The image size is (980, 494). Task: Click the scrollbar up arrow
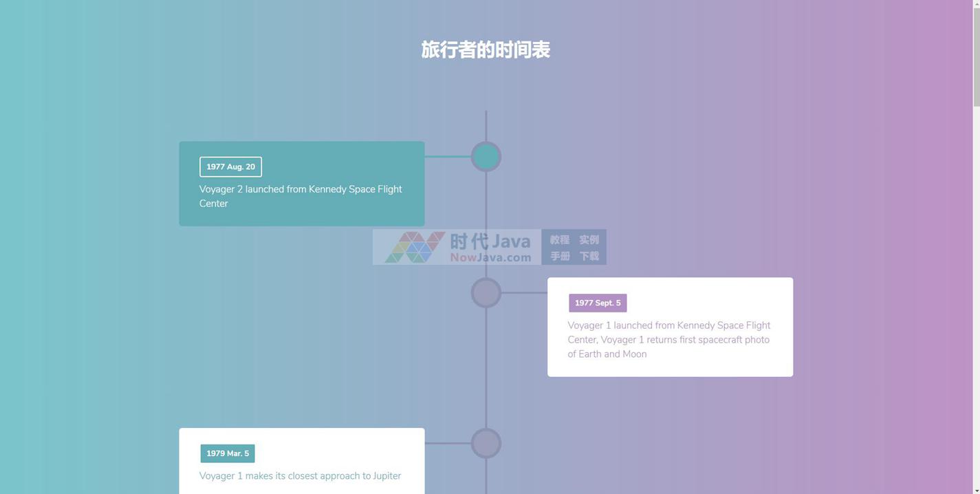[976, 4]
